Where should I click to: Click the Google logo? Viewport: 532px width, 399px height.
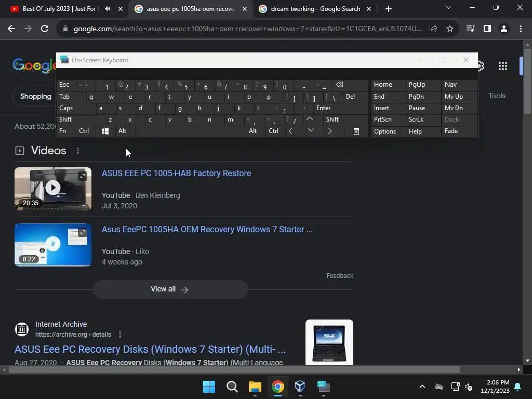click(34, 65)
